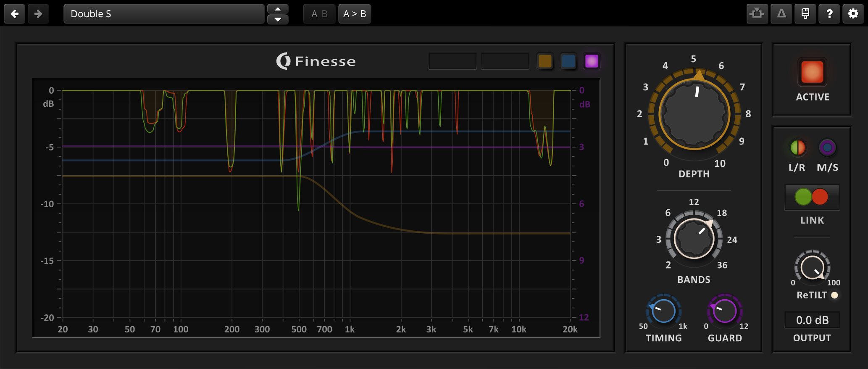Toggle the LINK channels button
The height and width of the screenshot is (369, 868).
pos(812,197)
